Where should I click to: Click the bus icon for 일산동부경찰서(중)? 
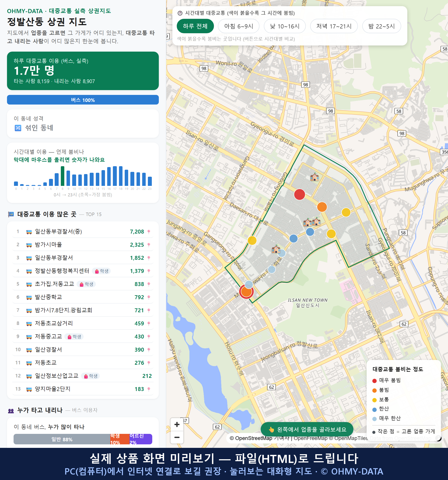29,232
